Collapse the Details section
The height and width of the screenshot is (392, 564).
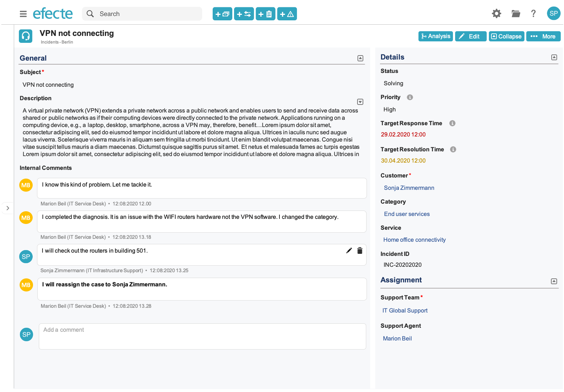tap(554, 57)
